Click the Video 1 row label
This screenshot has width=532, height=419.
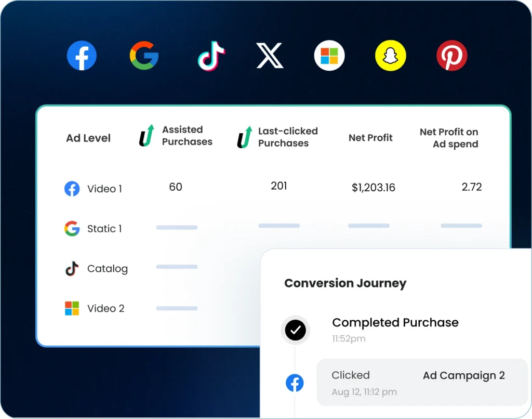pos(104,189)
